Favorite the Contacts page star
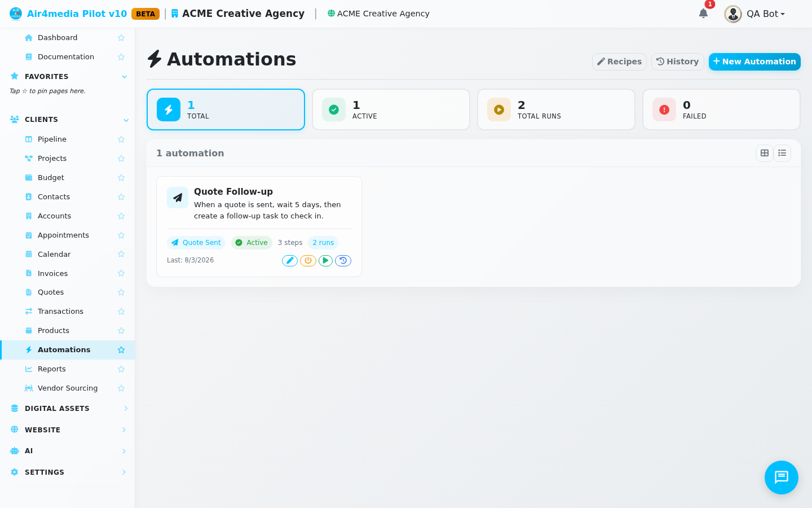The width and height of the screenshot is (812, 508). pyautogui.click(x=121, y=197)
